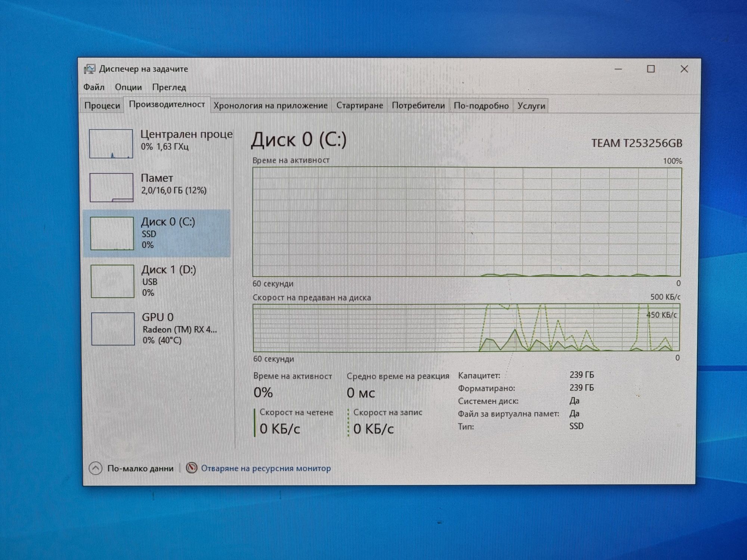Select the Диск 1 (D:) USB thumbnail graph
747x560 pixels.
[x=112, y=281]
